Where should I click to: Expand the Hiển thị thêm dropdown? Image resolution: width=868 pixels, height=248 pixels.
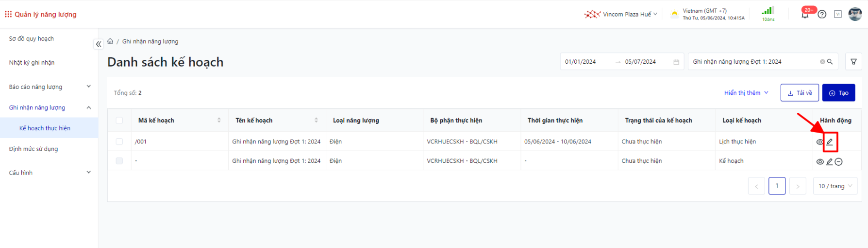746,93
